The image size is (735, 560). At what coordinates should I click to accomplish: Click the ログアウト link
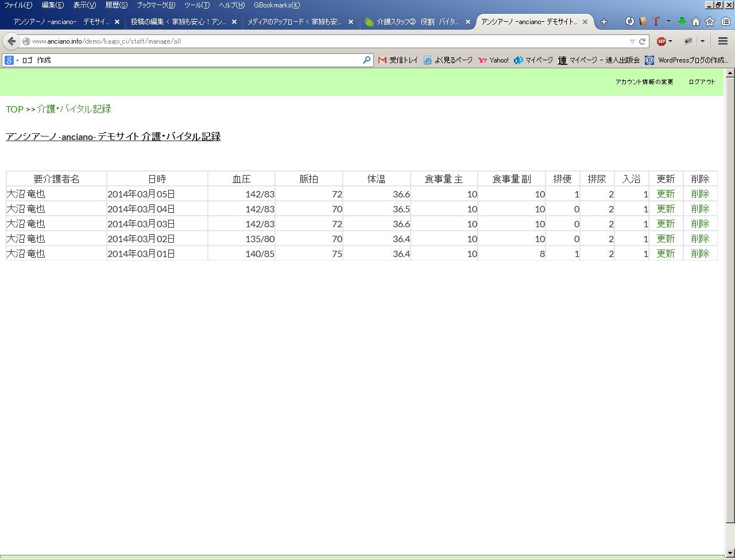pyautogui.click(x=702, y=82)
